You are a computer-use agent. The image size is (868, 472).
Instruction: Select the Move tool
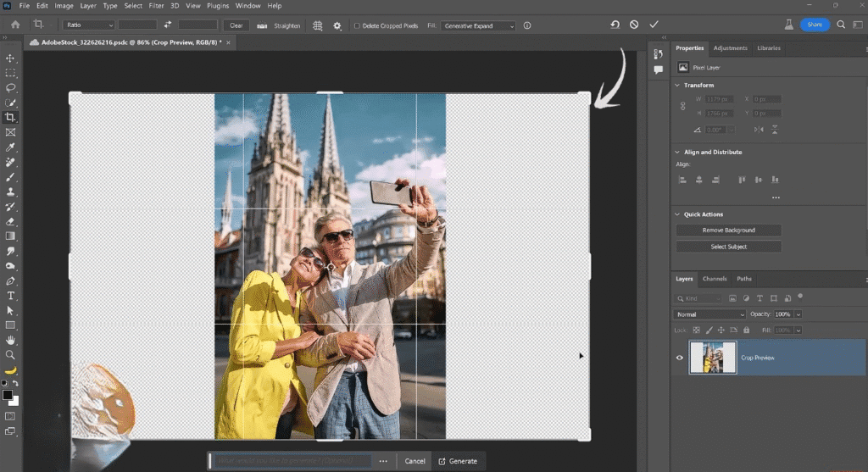tap(11, 58)
